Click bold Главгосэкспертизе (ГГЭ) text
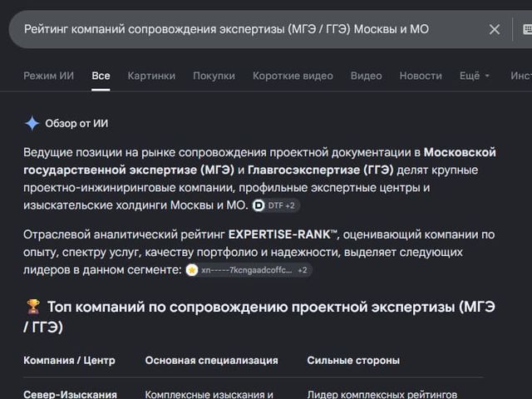 pyautogui.click(x=321, y=170)
